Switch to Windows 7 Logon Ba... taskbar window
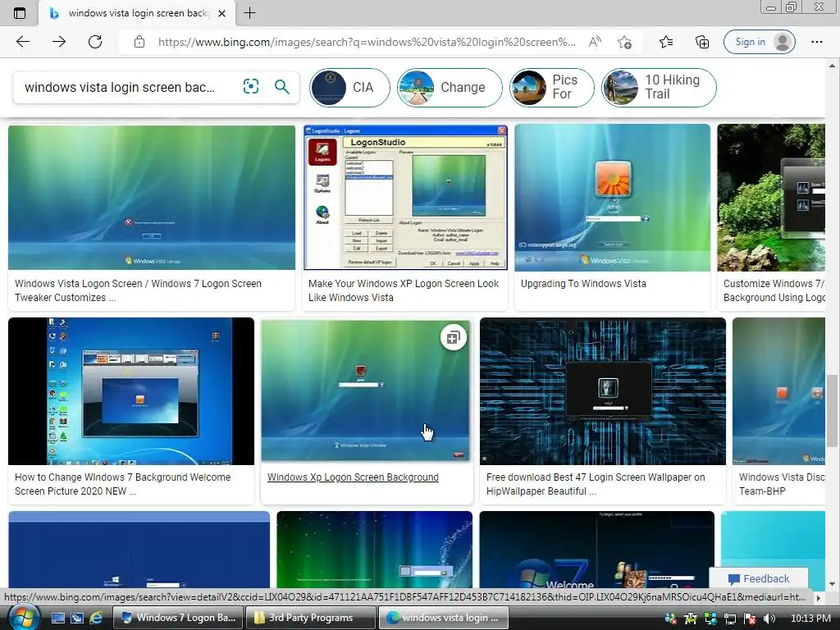The height and width of the screenshot is (630, 840). tap(178, 618)
